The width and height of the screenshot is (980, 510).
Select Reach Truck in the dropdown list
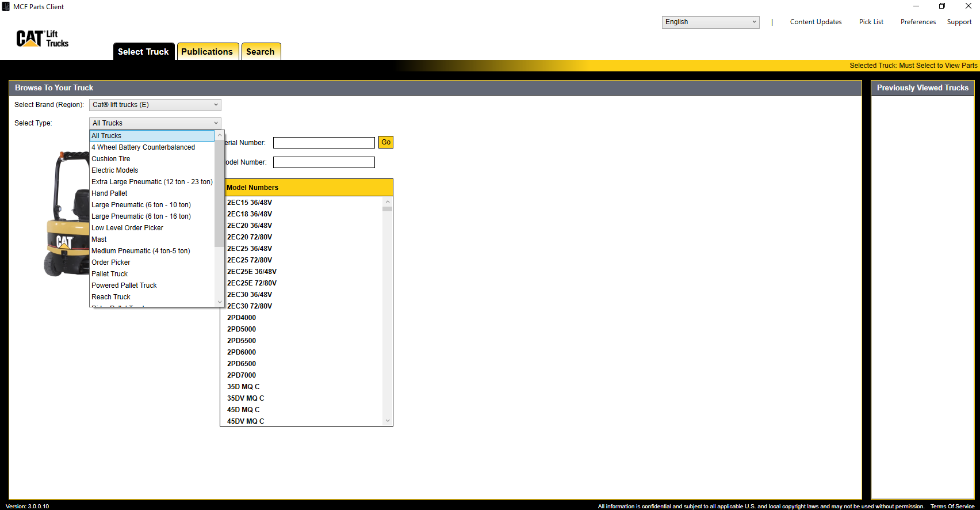click(x=111, y=297)
